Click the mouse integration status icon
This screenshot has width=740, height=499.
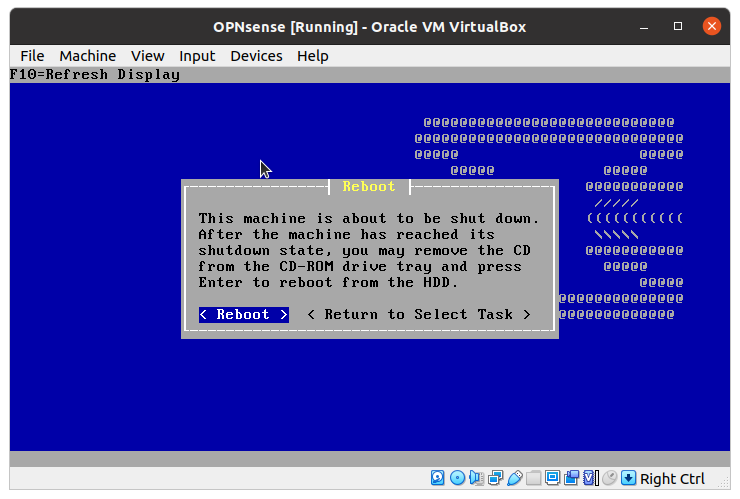(x=609, y=478)
